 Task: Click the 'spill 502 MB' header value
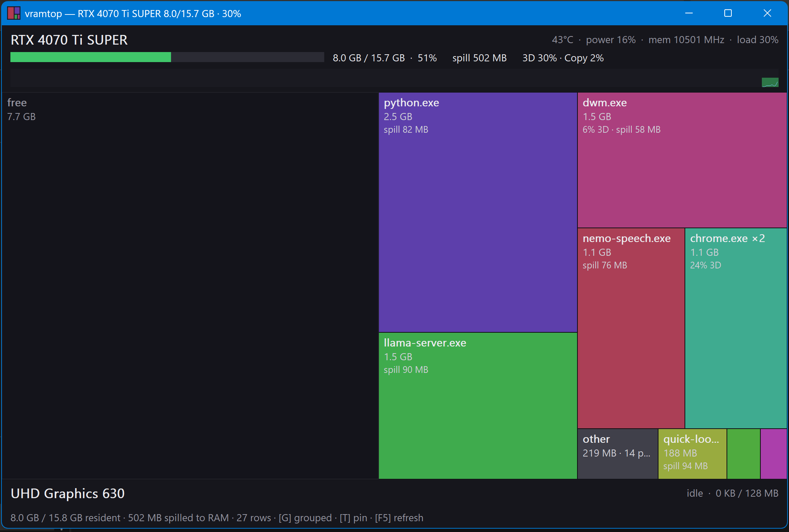pos(480,58)
